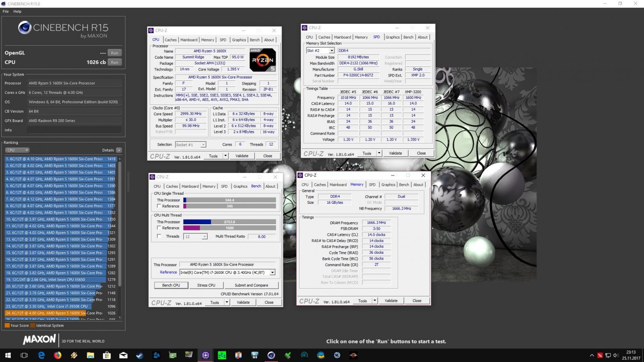The width and height of the screenshot is (644, 362).
Task: Click the Single Thread This Processor bar
Action: tap(229, 200)
